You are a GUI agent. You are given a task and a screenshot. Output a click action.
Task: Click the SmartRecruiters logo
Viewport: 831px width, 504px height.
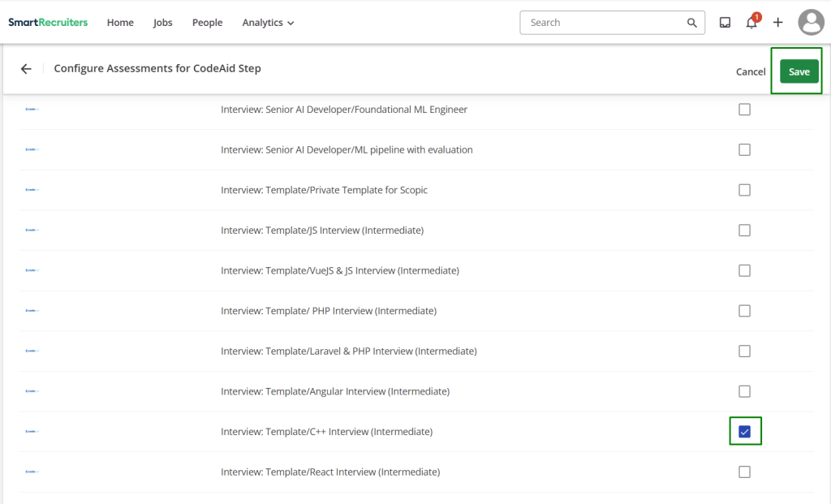tap(48, 23)
